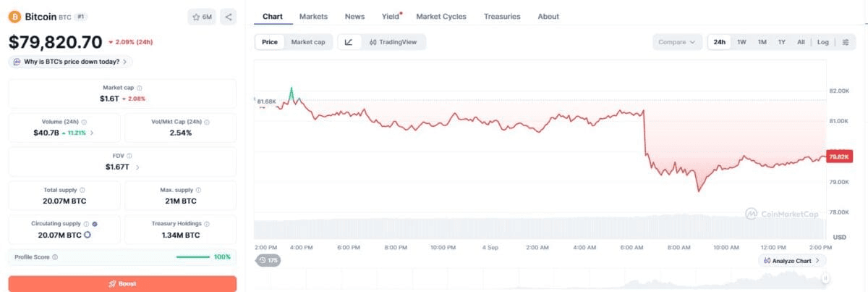Click the Profile Score progress bar
The image size is (868, 292).
(x=193, y=256)
